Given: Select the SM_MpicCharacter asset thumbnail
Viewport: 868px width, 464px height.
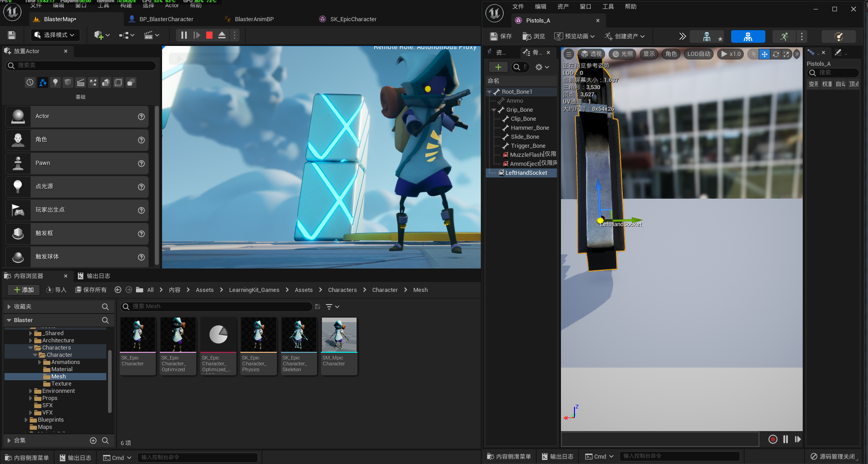Looking at the screenshot, I should pos(339,346).
